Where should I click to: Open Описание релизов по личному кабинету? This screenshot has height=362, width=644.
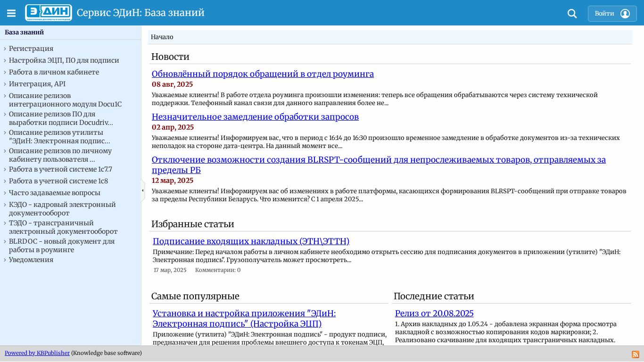60,155
